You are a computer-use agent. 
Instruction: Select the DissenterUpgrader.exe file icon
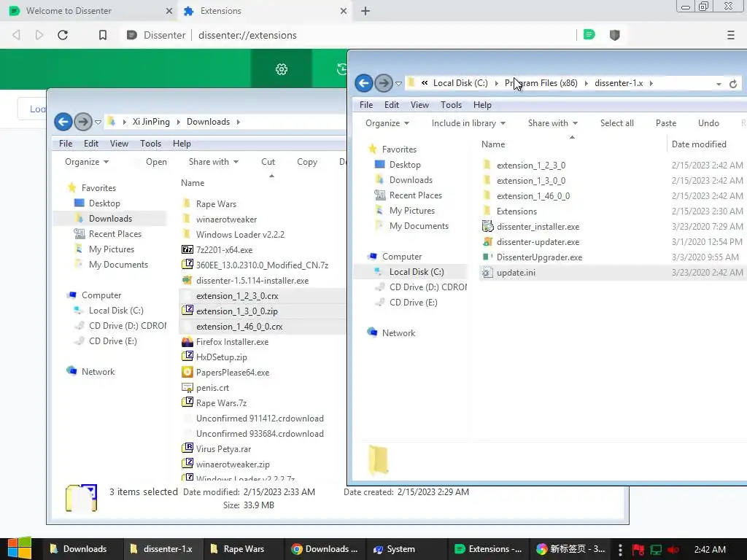pyautogui.click(x=487, y=257)
